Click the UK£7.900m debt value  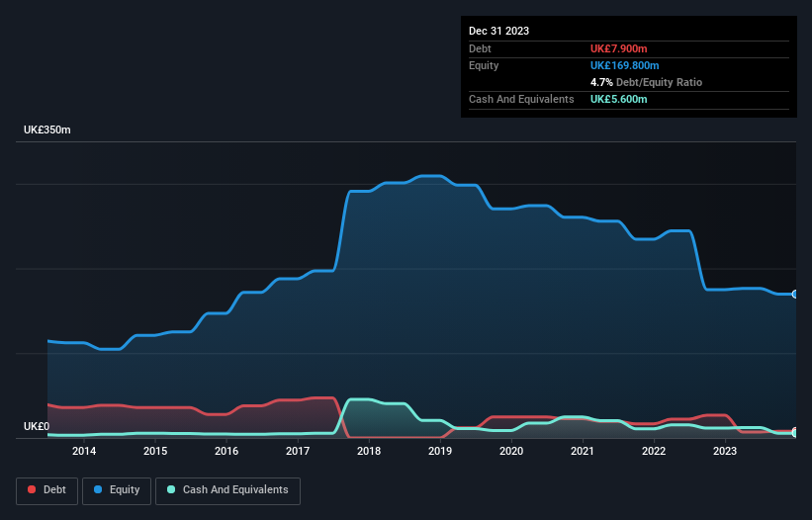click(x=619, y=48)
